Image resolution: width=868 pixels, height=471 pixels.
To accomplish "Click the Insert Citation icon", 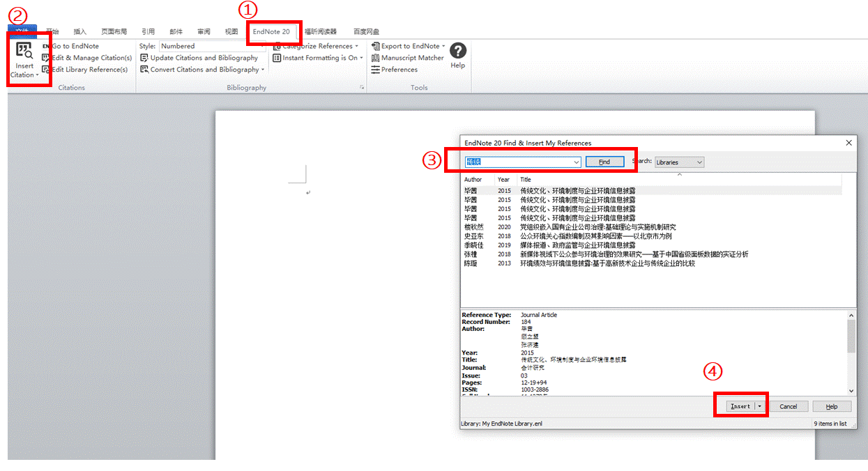I will (24, 50).
